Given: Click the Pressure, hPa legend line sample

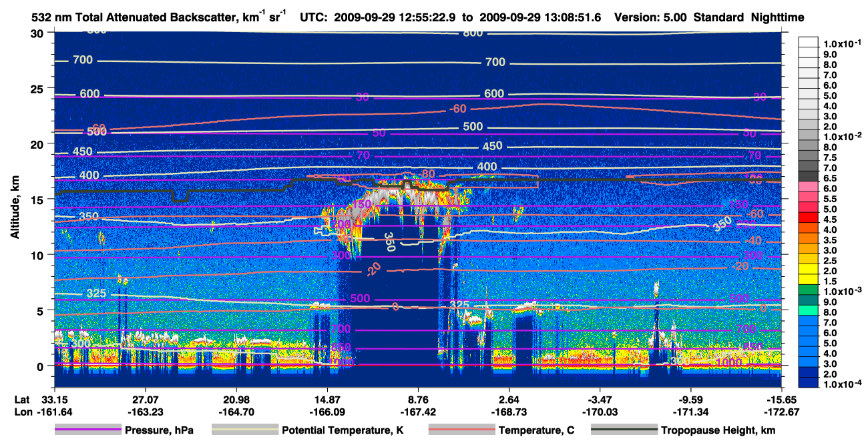Looking at the screenshot, I should click(89, 431).
